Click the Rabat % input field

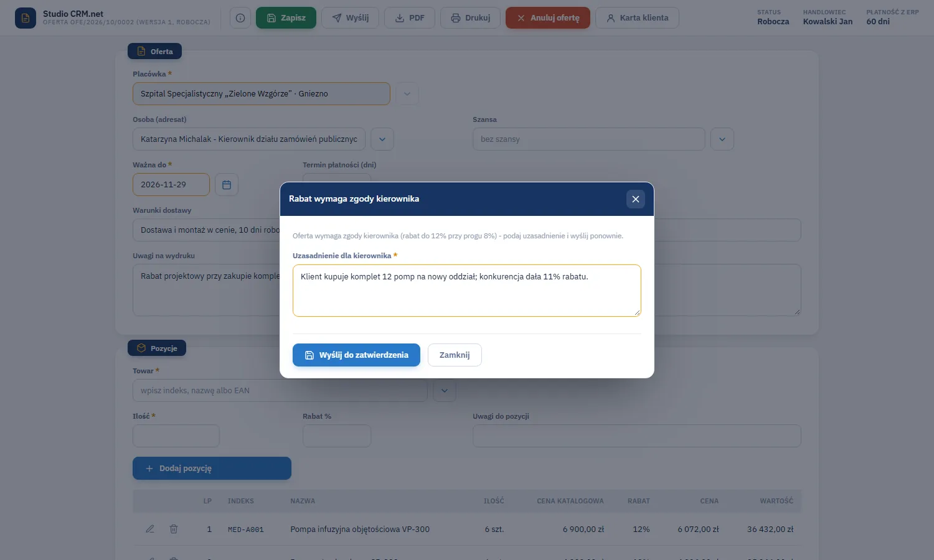[x=337, y=436]
